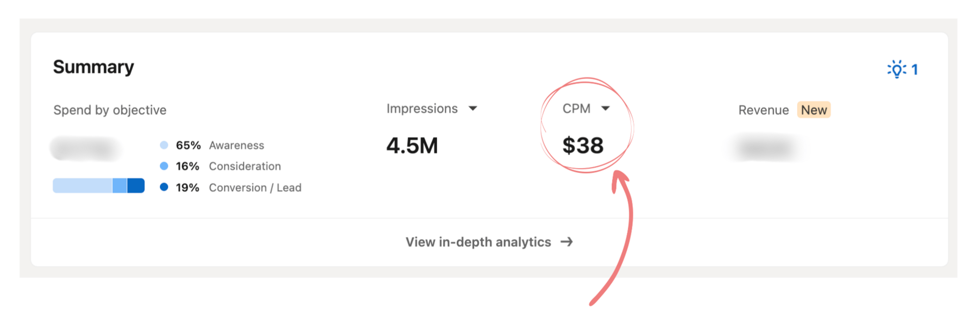Click the Spend by objective heading
Screen dimensions: 980x315
click(110, 110)
